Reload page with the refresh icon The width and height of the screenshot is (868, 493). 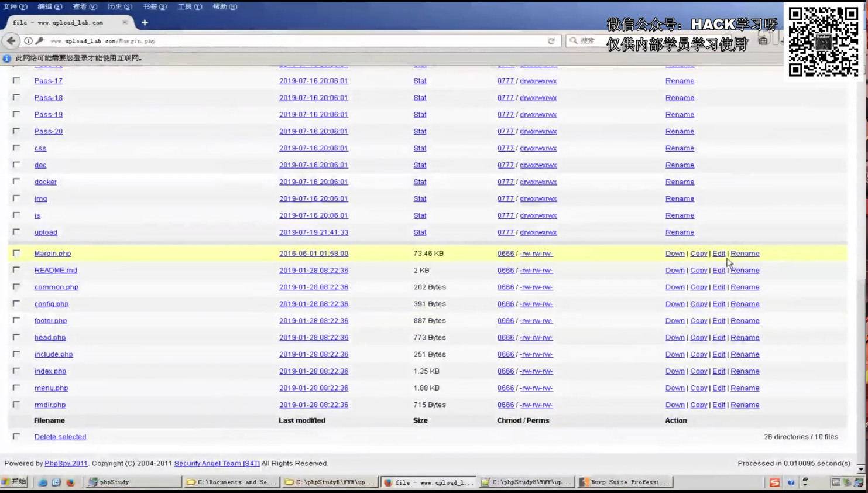click(551, 41)
